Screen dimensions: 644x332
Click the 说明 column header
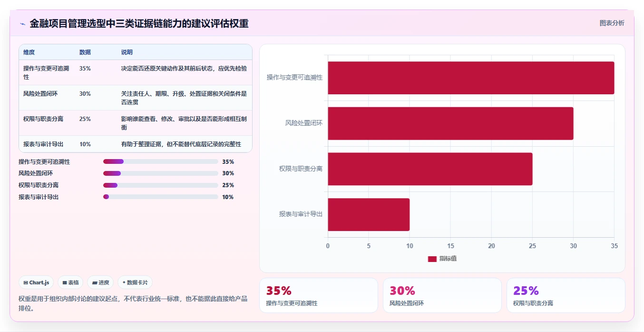click(x=127, y=52)
